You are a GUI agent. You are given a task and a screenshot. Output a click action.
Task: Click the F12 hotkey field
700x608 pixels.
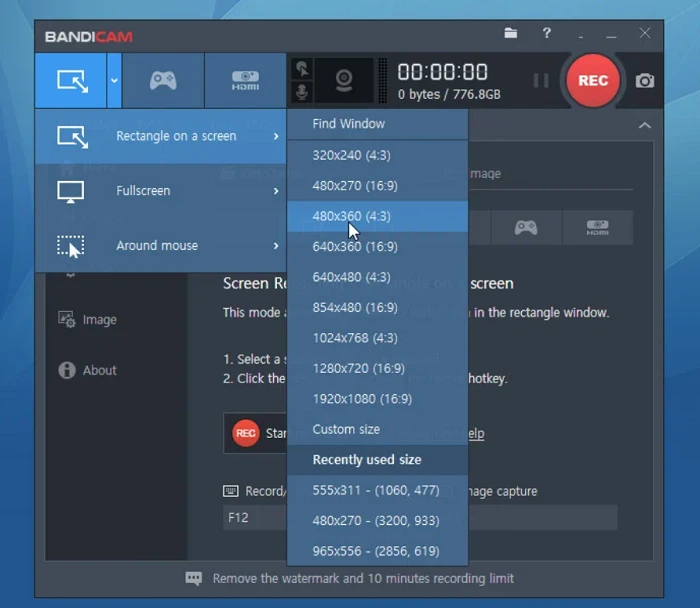[254, 518]
